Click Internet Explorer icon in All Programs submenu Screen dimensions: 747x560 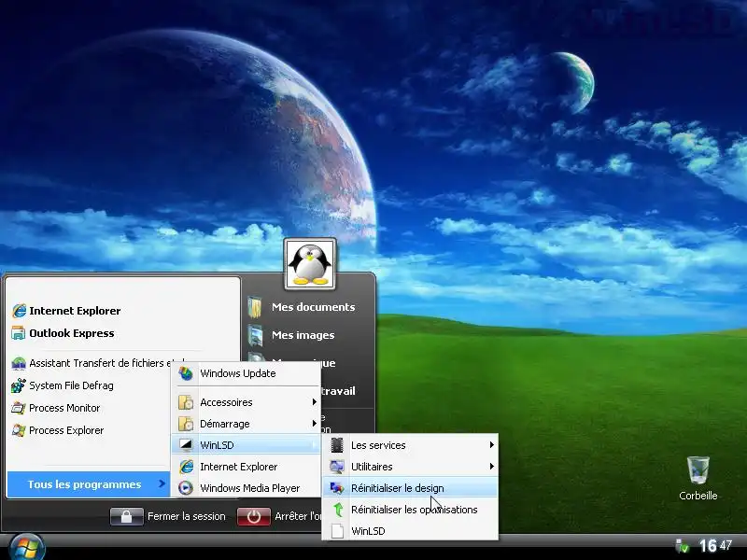point(186,467)
